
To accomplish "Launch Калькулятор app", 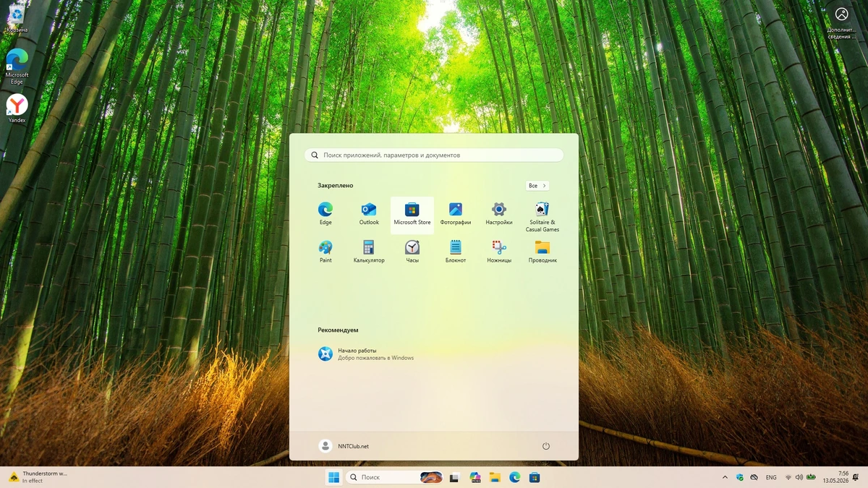I will 369,252.
